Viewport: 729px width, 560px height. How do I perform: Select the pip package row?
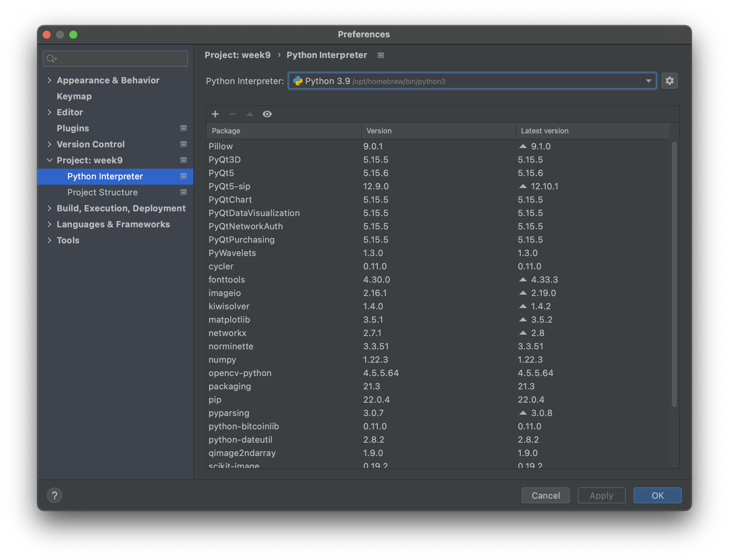click(x=438, y=399)
